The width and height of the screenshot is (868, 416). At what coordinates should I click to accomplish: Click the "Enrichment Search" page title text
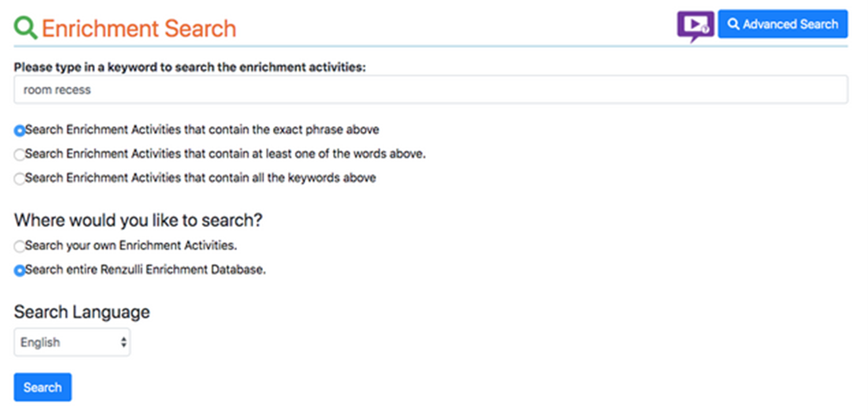pyautogui.click(x=139, y=28)
